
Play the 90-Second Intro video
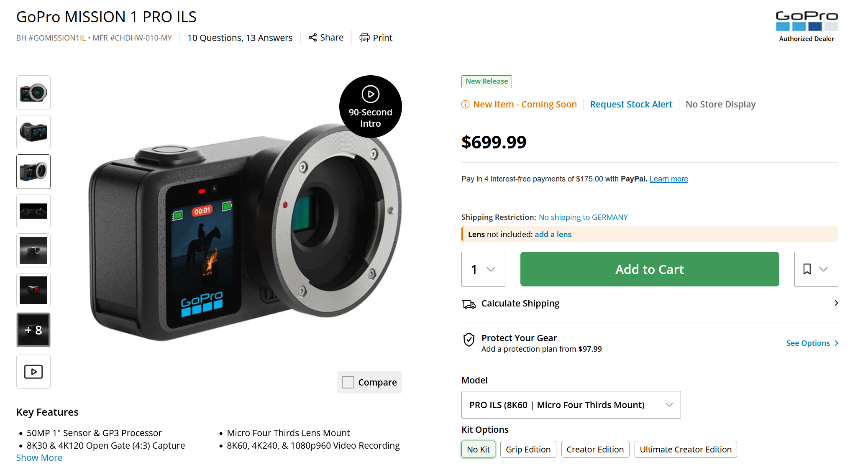point(370,107)
